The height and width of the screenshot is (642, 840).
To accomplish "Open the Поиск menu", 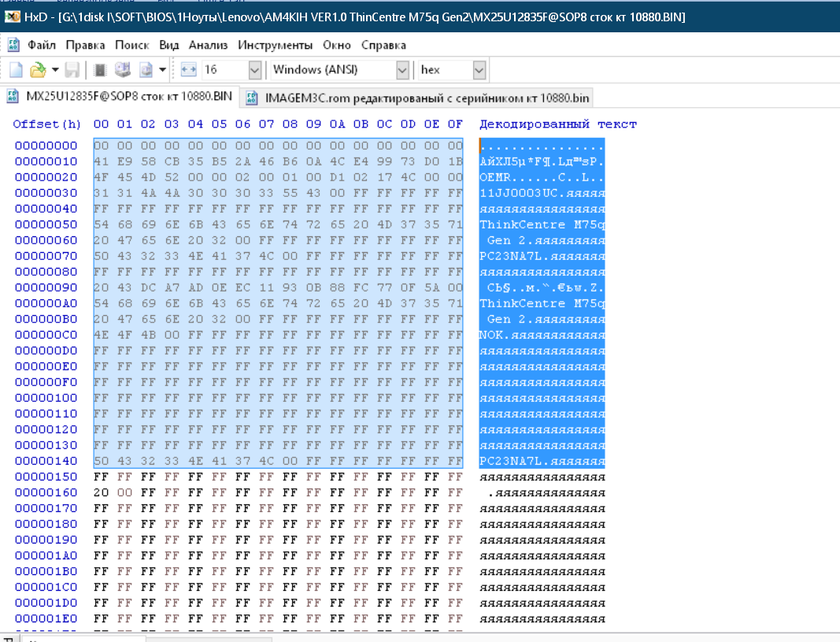I will pos(131,45).
